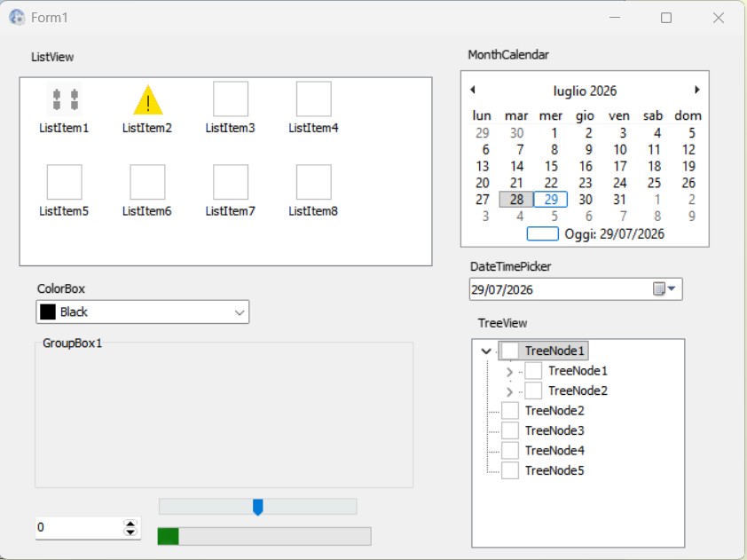Select day 1 of July in calendar
Screen dimensions: 747x560
(x=554, y=133)
